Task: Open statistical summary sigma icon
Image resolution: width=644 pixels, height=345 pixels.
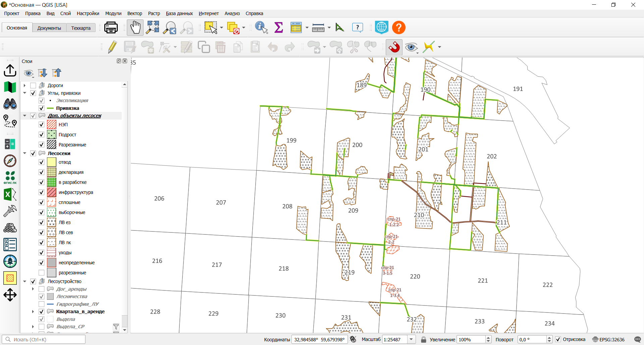Action: (279, 27)
